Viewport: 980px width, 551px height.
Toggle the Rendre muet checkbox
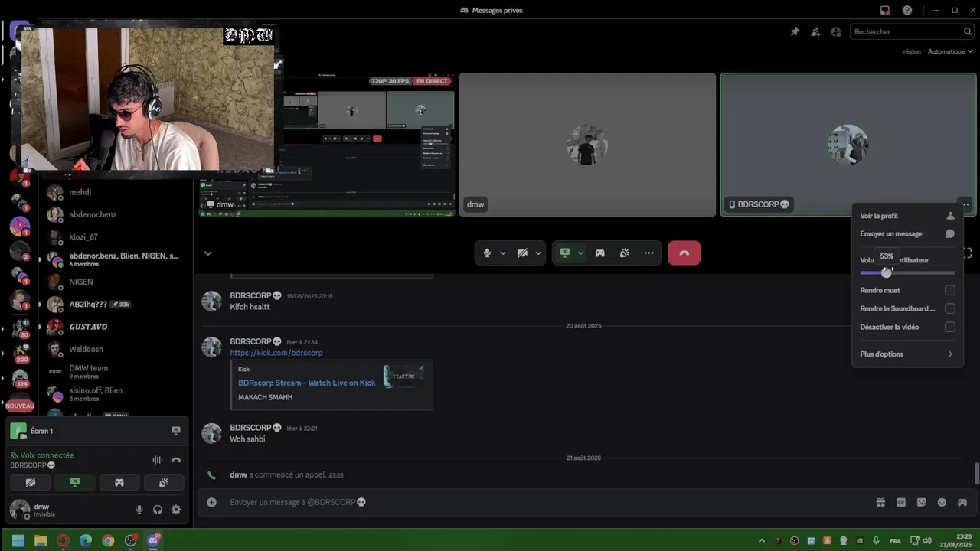[x=950, y=290]
